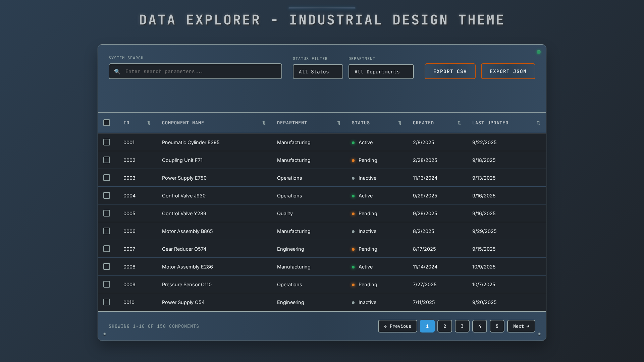Viewport: 644px width, 362px height.
Task: Expand the All Departments dropdown
Action: pos(381,72)
